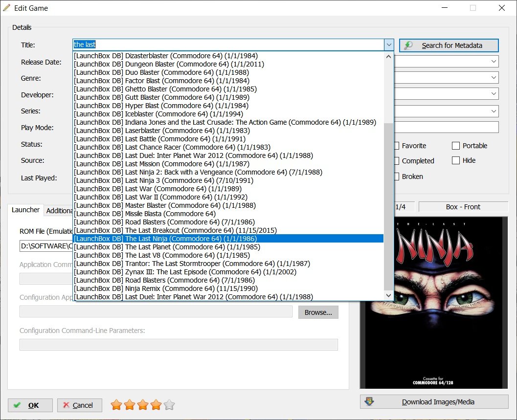Image resolution: width=517 pixels, height=420 pixels.
Task: Click the ROM File path field
Action: click(46, 246)
